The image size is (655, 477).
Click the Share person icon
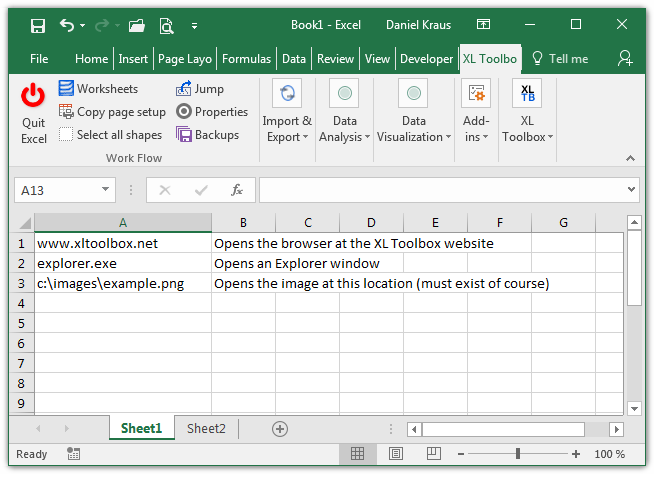pyautogui.click(x=625, y=58)
